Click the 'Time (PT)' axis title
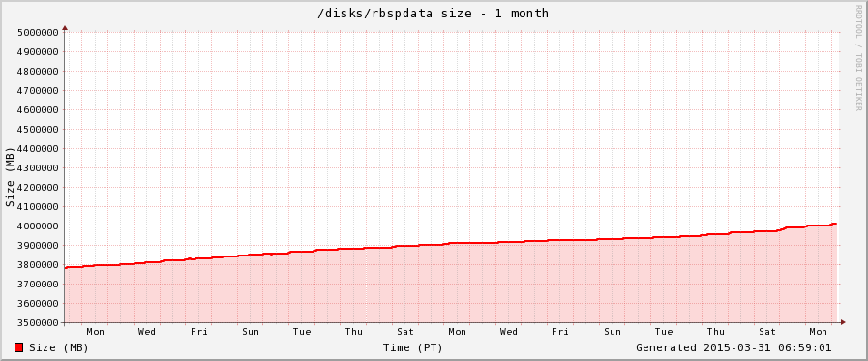This screenshot has width=868, height=361. point(413,347)
